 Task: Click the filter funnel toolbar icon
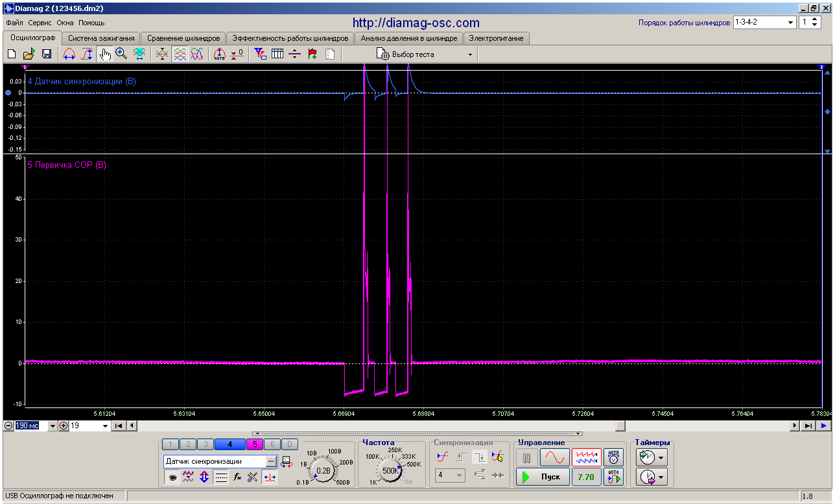coord(260,54)
